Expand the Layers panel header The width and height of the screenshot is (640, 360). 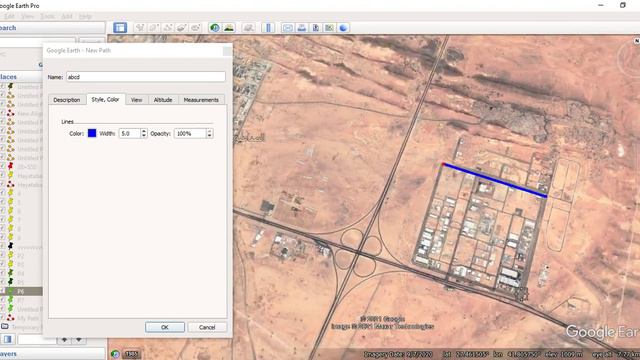point(52,354)
